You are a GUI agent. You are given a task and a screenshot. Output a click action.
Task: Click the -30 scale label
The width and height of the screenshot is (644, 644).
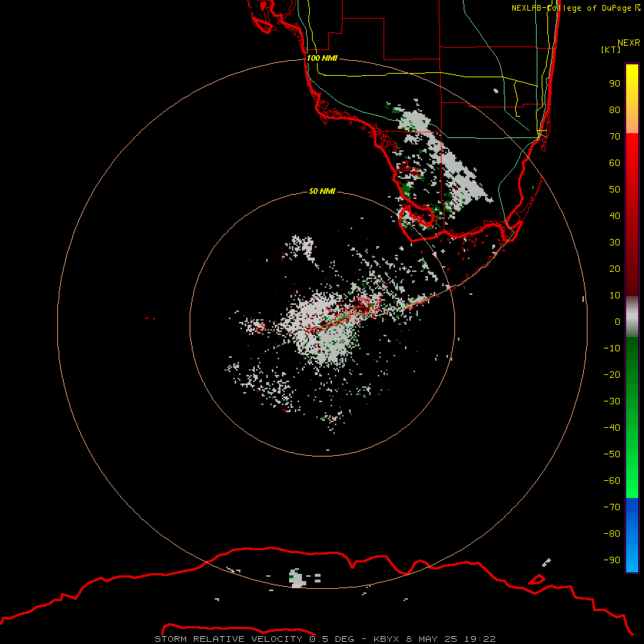pyautogui.click(x=612, y=401)
